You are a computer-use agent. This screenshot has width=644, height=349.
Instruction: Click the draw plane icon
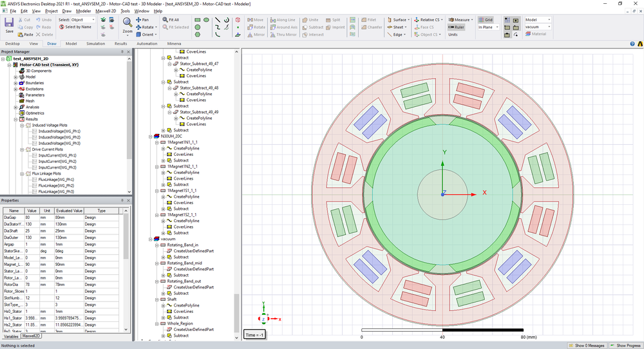tap(238, 35)
